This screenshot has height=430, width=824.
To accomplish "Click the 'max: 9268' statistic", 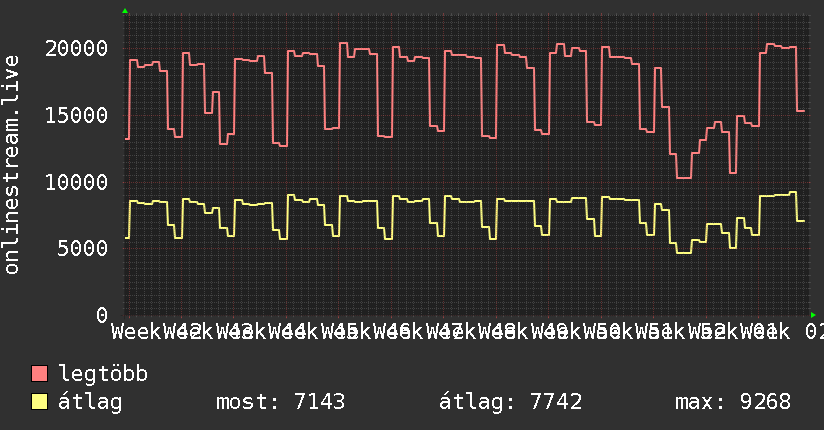I will point(733,402).
